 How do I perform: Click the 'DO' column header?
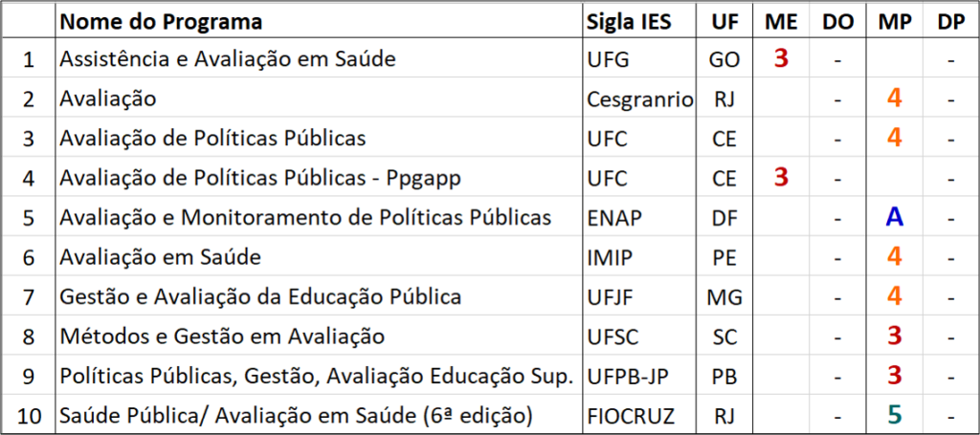coord(837,22)
